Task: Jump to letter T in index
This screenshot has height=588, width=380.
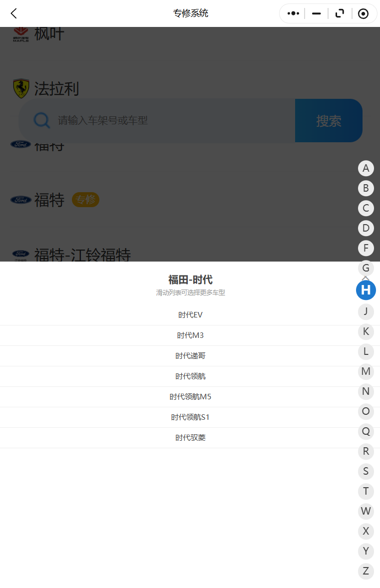Action: tap(366, 491)
